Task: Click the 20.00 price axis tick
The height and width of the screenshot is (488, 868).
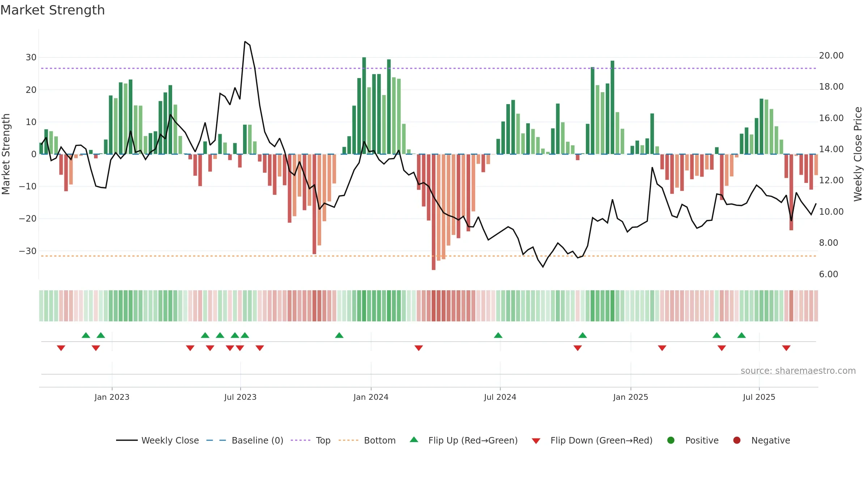Action: (x=831, y=56)
